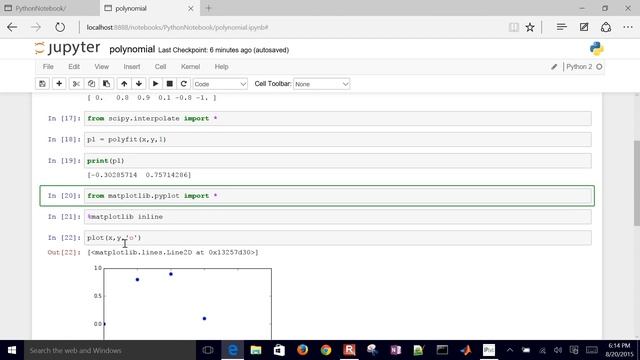Click the Python logo icon
The image size is (640, 360).
(x=596, y=49)
